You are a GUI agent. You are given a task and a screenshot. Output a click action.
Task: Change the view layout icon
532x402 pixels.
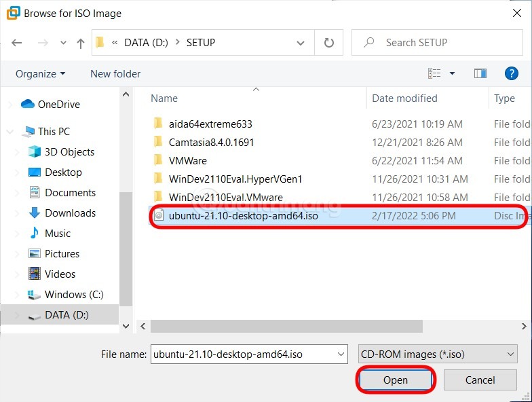click(x=434, y=73)
